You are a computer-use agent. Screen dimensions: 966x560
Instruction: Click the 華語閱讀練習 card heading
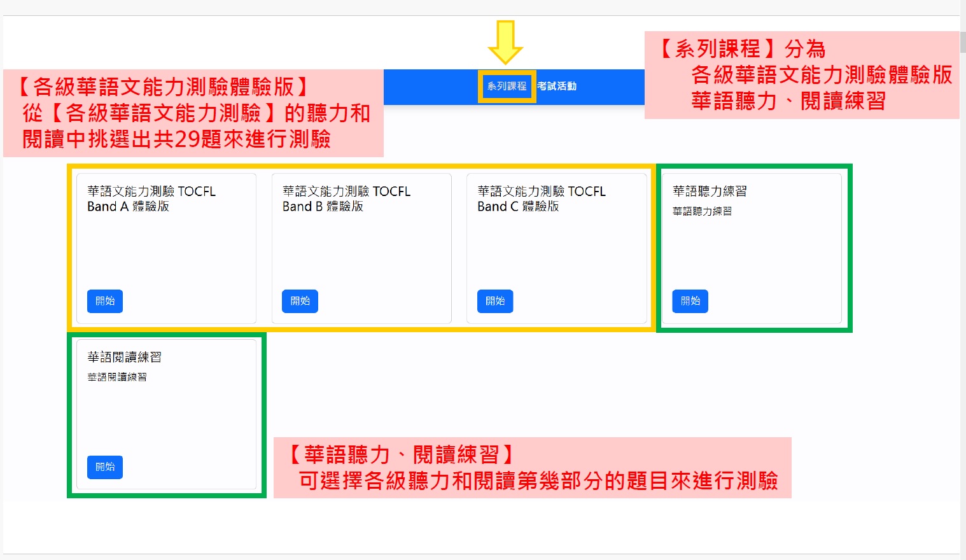[x=124, y=357]
